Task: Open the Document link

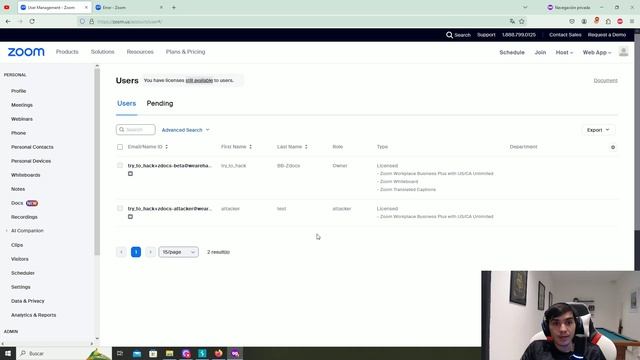Action: point(605,80)
